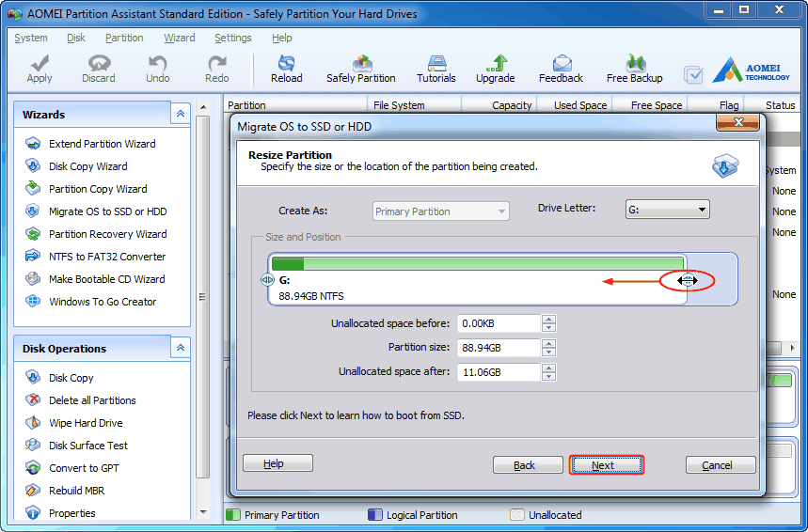Collapse the Disk Operations panel

tap(181, 348)
